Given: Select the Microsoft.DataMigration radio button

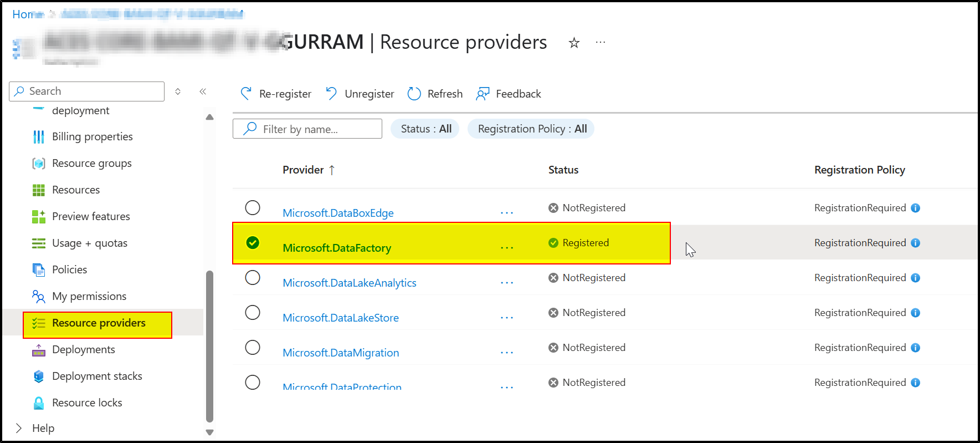Looking at the screenshot, I should [x=253, y=347].
